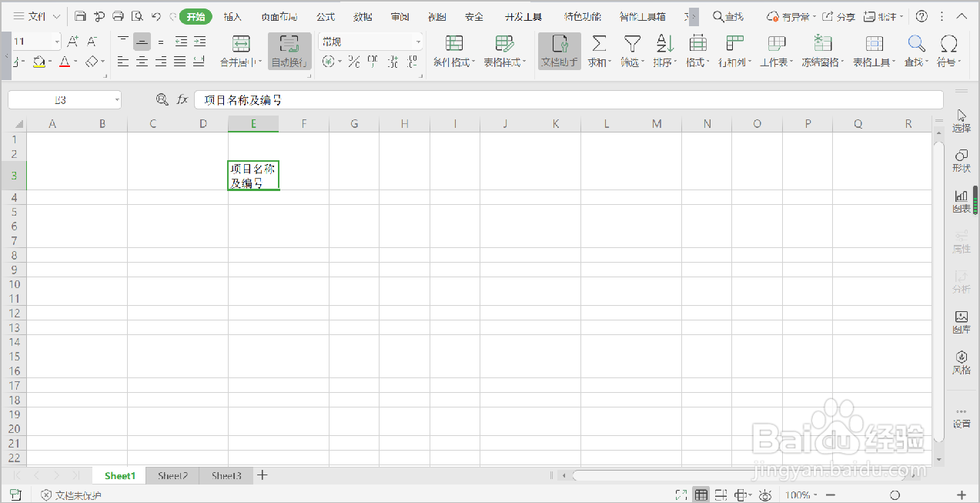
Task: Toggle 自动换行 text wrapping
Action: pyautogui.click(x=289, y=52)
